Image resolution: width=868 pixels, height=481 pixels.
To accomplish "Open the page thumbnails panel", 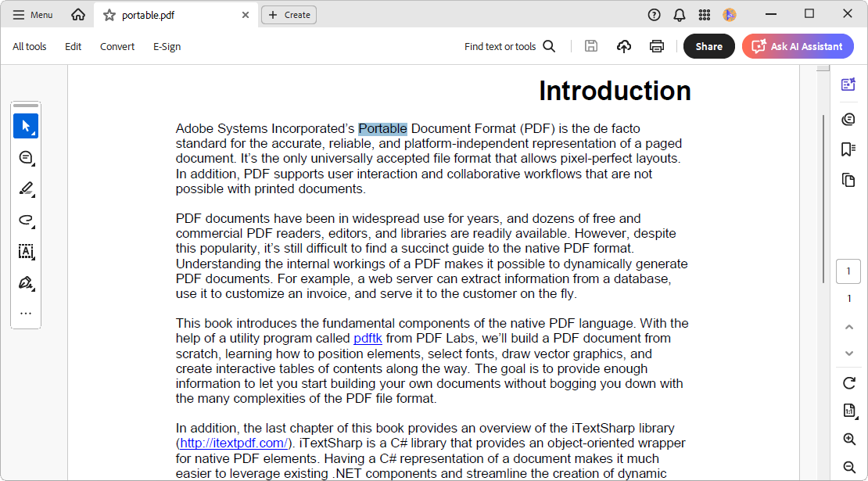I will [848, 179].
